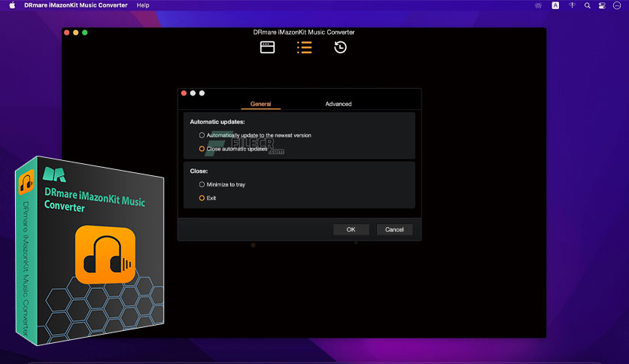
Task: Select Close automatic updates option
Action: (x=233, y=149)
